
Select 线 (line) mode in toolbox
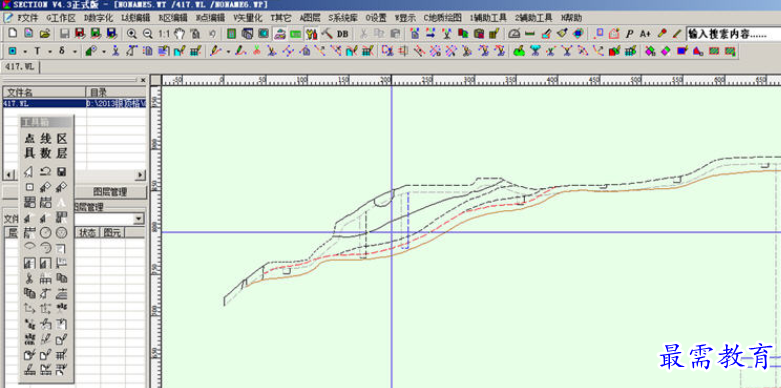pyautogui.click(x=45, y=138)
